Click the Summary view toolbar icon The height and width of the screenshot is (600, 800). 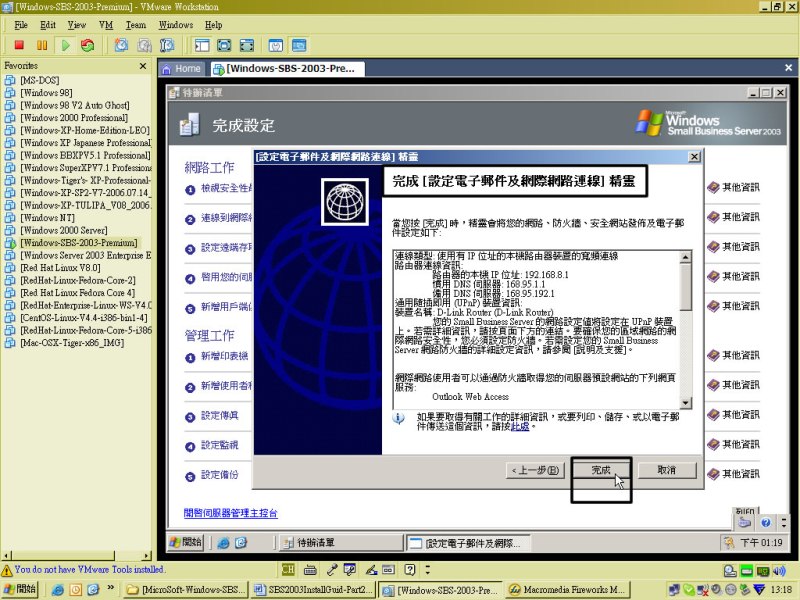pos(276,45)
